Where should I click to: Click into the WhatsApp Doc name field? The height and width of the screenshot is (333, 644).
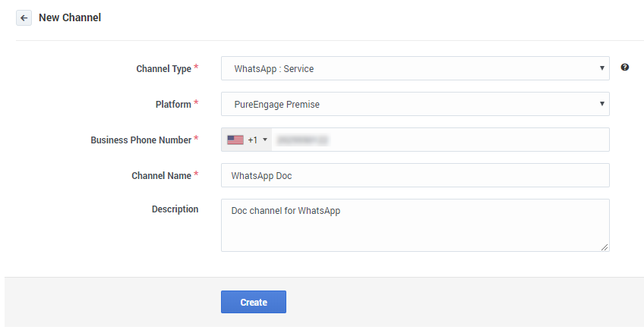coord(415,175)
